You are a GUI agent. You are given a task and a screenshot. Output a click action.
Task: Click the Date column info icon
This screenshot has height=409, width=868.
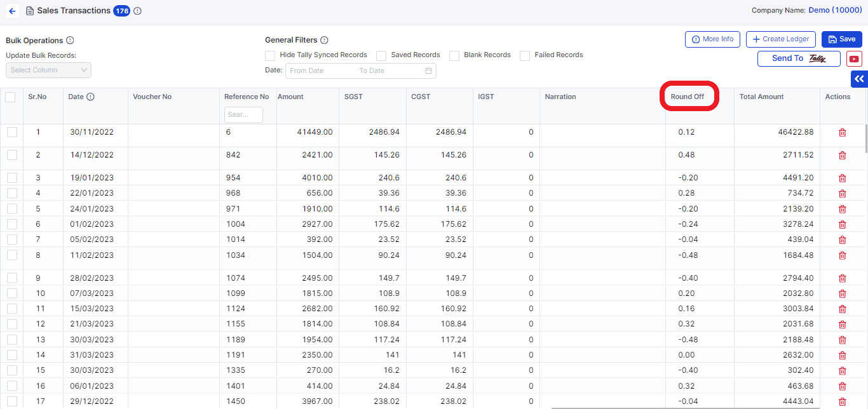point(90,97)
